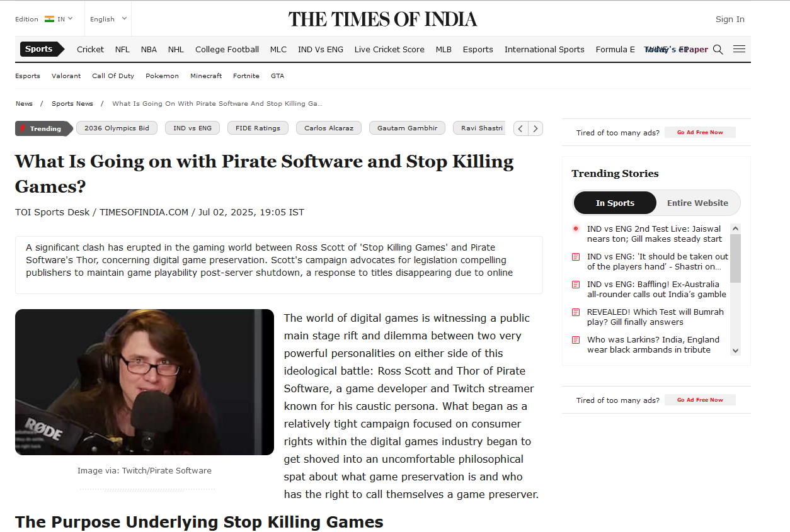790x532 pixels.
Task: Click Sign In link
Action: coord(730,19)
